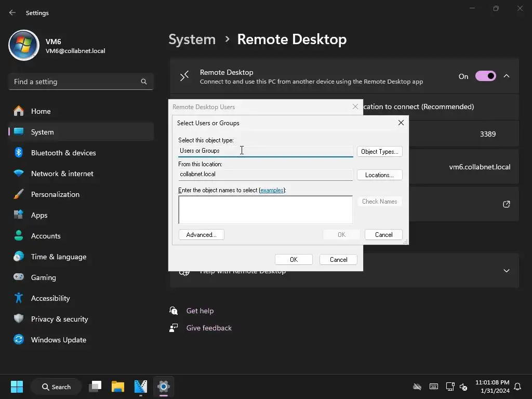
Task: Click the 3389 port number value
Action: click(x=488, y=134)
